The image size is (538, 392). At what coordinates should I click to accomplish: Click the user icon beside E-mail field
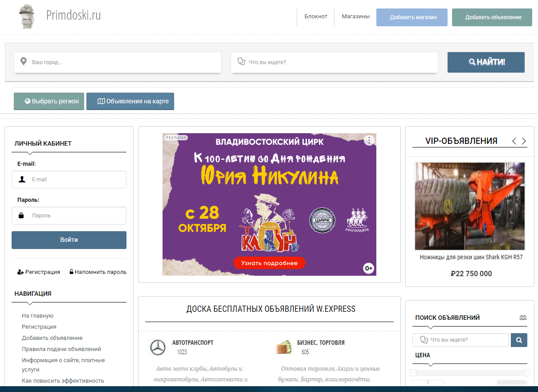22,180
